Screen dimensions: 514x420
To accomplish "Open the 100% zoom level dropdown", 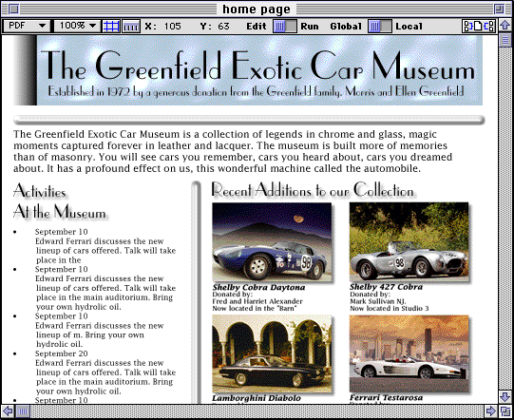I will click(x=77, y=27).
